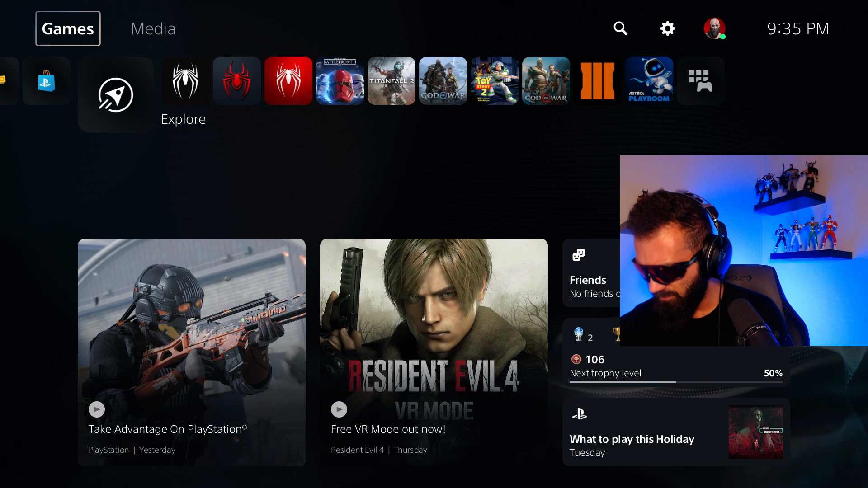Launch Spider-Man Miles Morales tile
Viewport: 868px width, 488px height.
coord(237,81)
